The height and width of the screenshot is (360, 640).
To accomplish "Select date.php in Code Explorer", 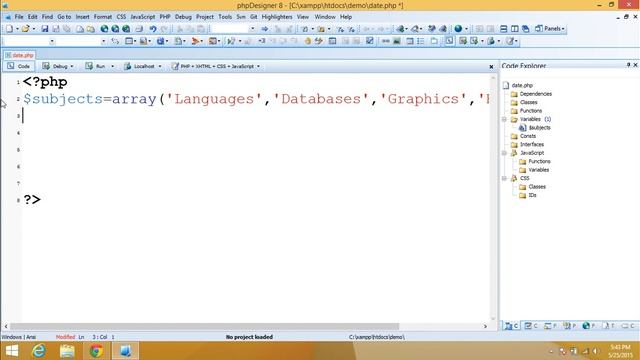I will [x=522, y=85].
